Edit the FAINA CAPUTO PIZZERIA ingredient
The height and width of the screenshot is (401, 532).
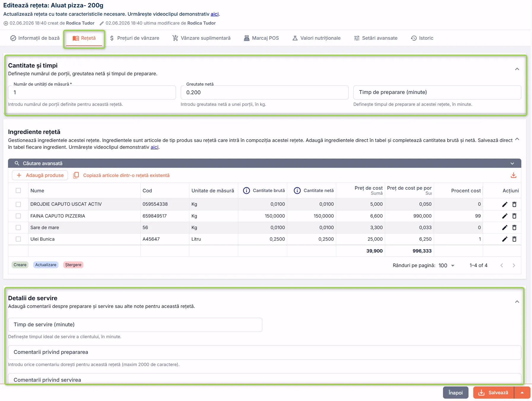505,216
